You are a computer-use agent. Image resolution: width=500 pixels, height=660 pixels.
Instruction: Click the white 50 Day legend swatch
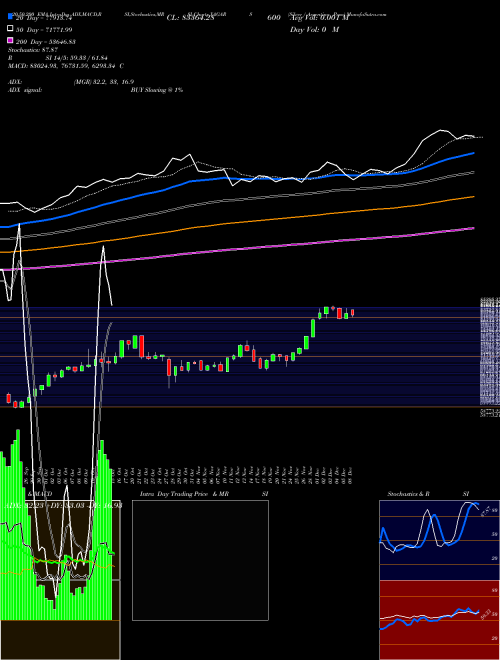[x=10, y=29]
